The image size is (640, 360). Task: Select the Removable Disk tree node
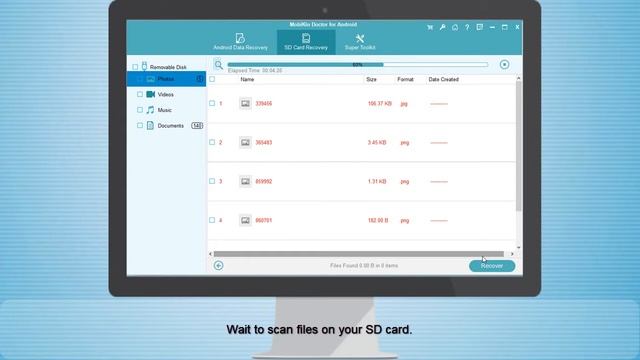pyautogui.click(x=168, y=67)
